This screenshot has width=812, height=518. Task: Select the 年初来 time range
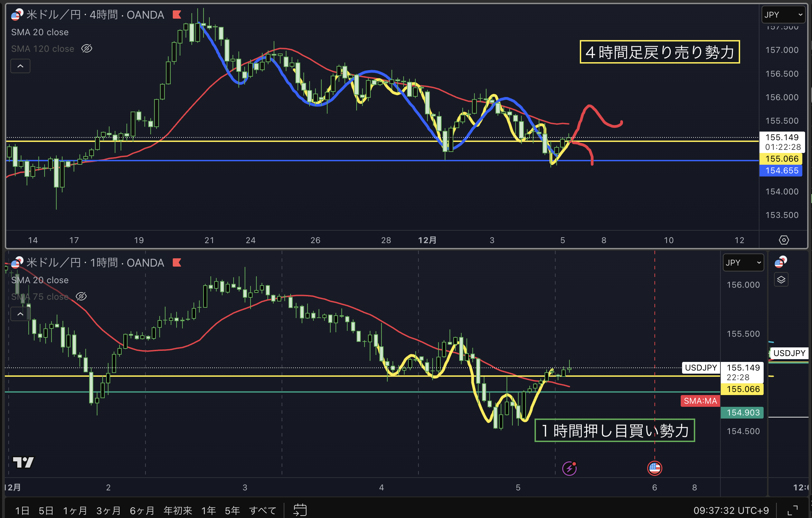click(x=177, y=510)
